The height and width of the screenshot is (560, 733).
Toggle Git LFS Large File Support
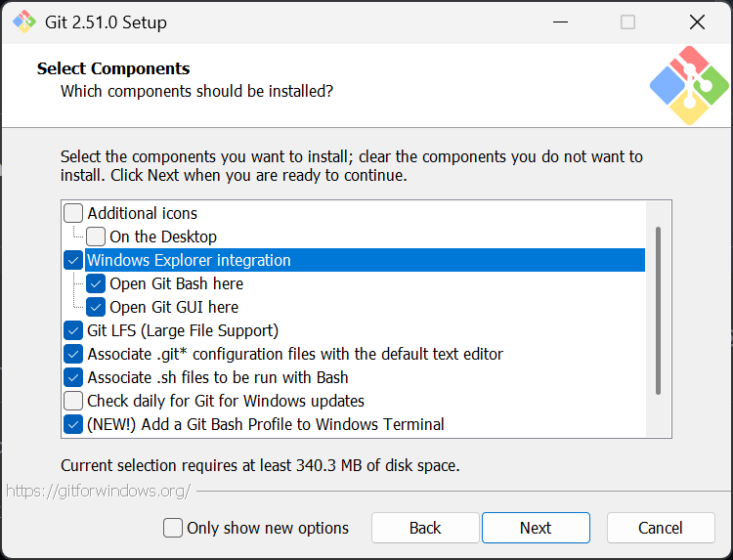coord(73,330)
